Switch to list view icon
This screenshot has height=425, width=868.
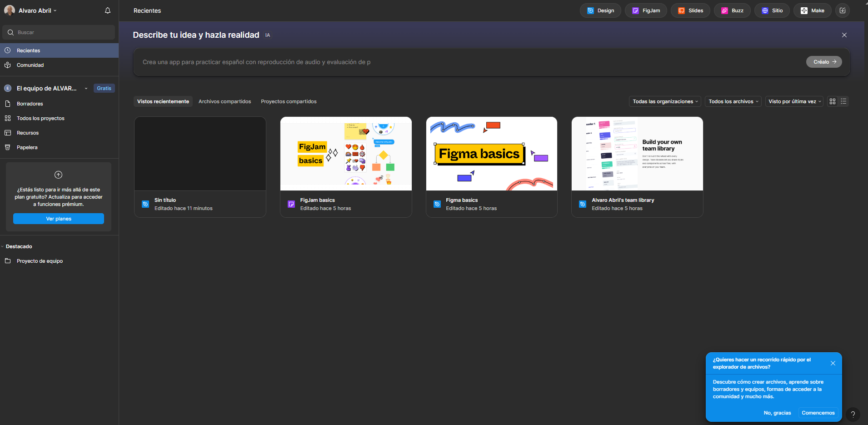pos(843,101)
